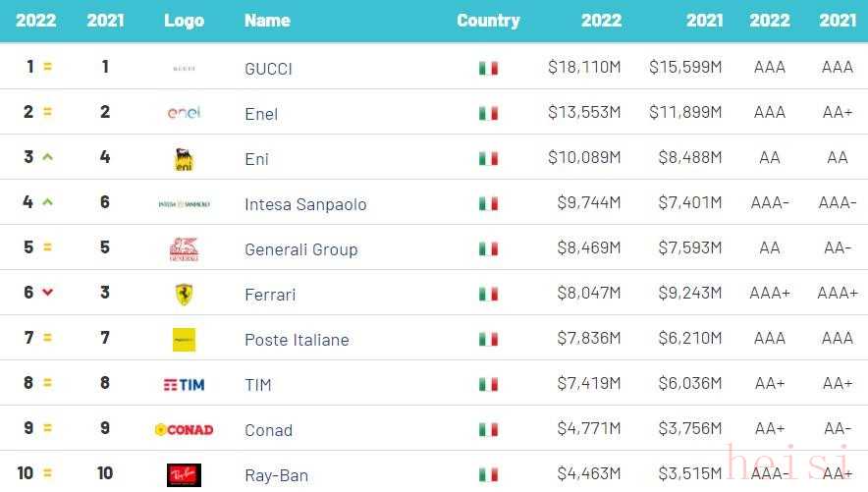
Task: Click the Eni six-legged dog logo
Action: [184, 159]
